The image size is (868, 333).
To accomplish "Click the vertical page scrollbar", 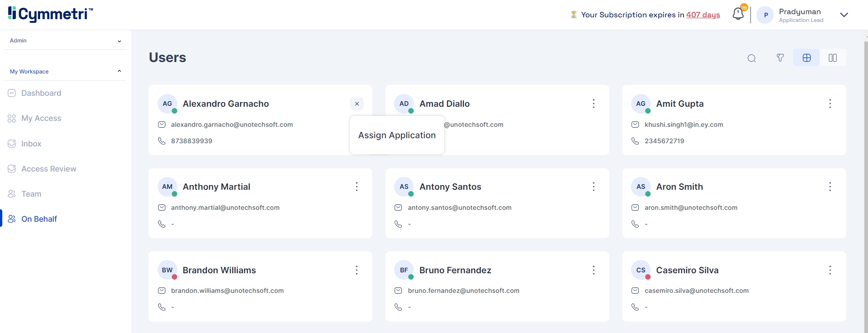I will pyautogui.click(x=866, y=182).
